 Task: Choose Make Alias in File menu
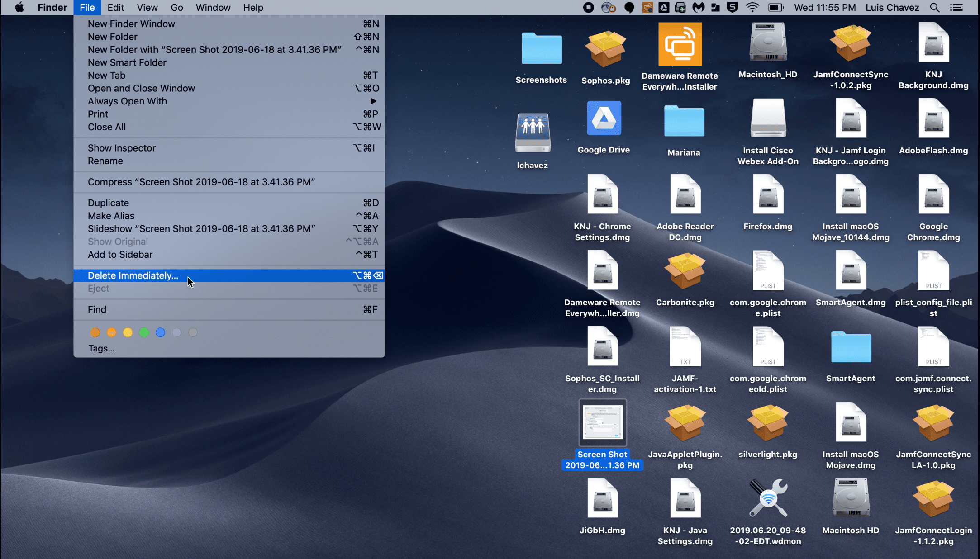click(x=229, y=216)
